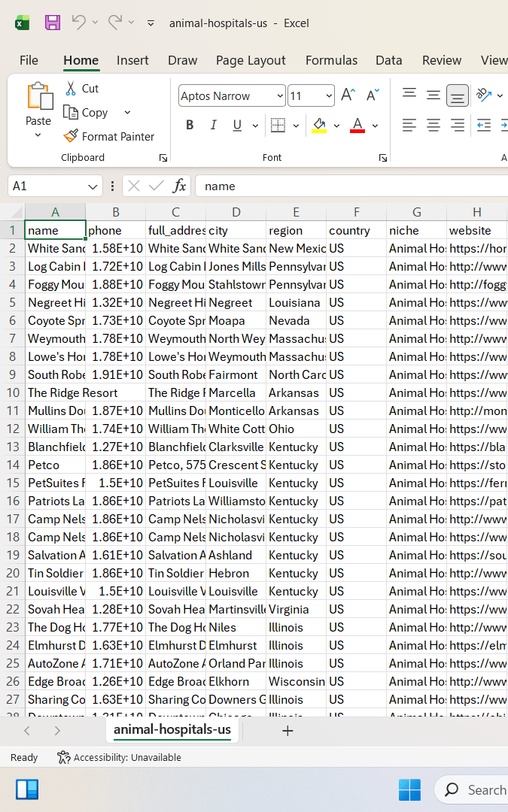Click into the formula bar showing name
The height and width of the screenshot is (812, 508).
[x=351, y=186]
